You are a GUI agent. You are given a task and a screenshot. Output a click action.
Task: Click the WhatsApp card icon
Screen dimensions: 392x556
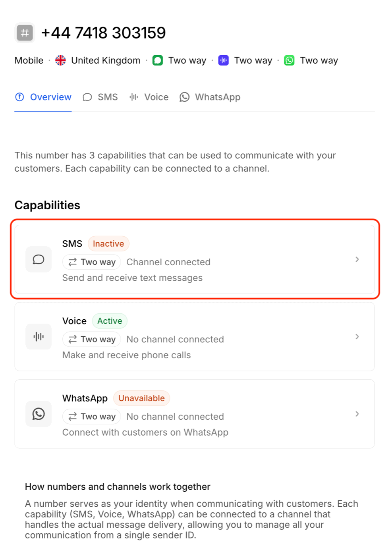tap(39, 414)
